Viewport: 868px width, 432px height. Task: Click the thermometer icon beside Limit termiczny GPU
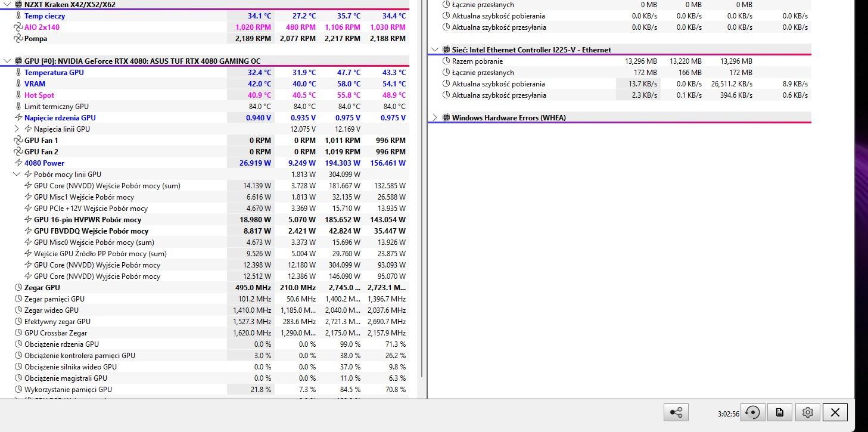(x=18, y=107)
